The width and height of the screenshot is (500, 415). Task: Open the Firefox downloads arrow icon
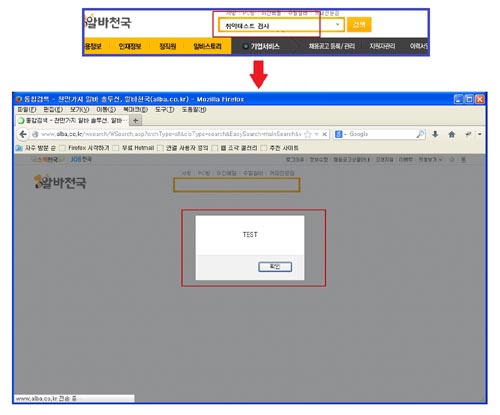tap(435, 134)
